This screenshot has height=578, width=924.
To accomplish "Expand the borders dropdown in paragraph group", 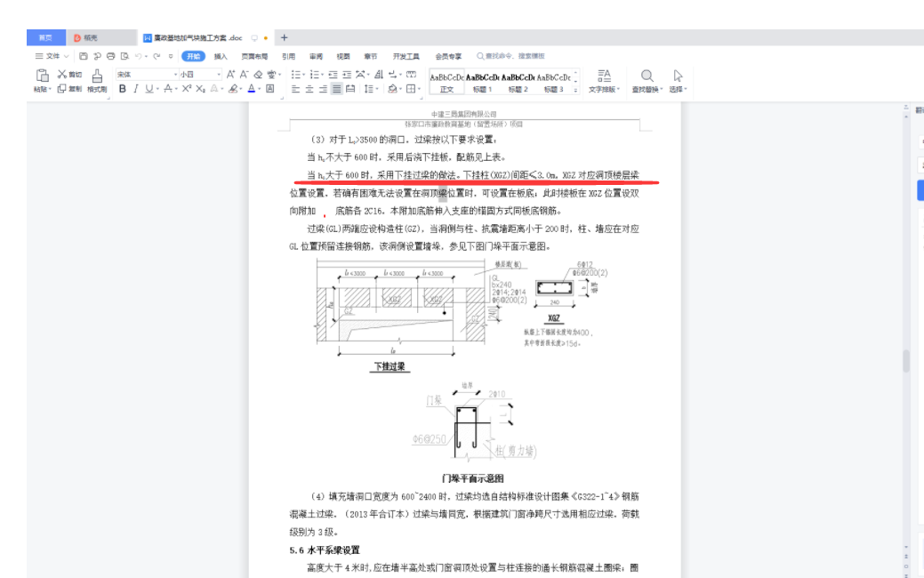I will pos(418,89).
